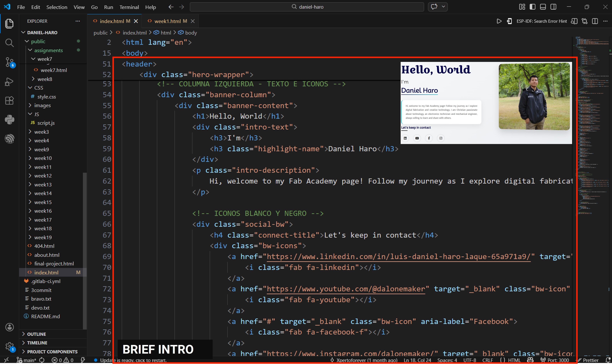Open the Source Control view
Screen dimensions: 612x364
[x=9, y=62]
